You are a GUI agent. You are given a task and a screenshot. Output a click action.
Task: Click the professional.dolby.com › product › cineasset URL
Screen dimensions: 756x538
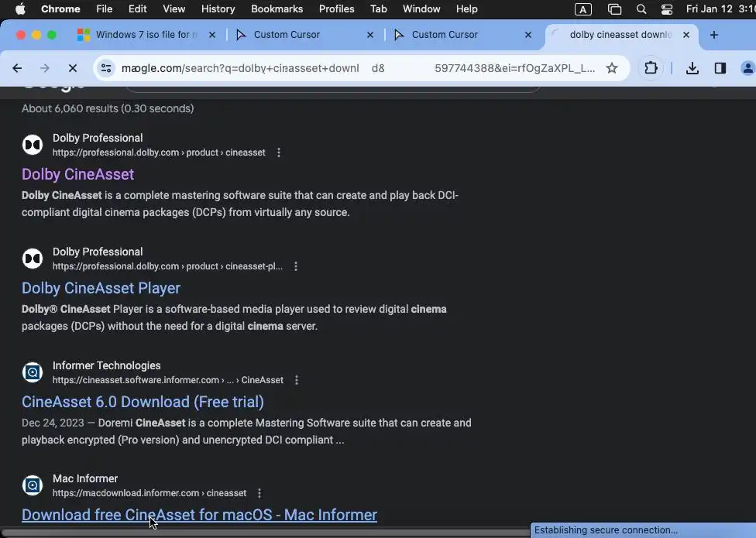coord(159,152)
